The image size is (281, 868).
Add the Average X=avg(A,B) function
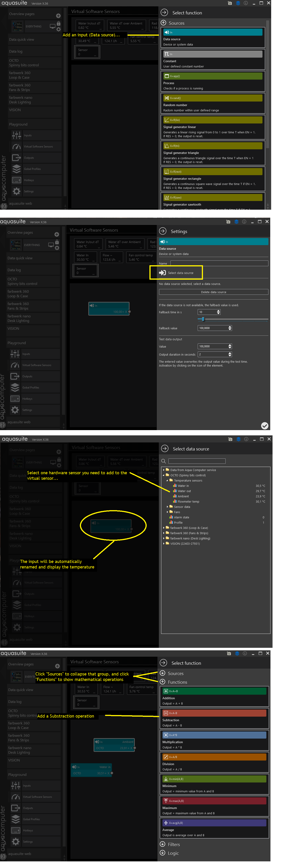[x=214, y=828]
